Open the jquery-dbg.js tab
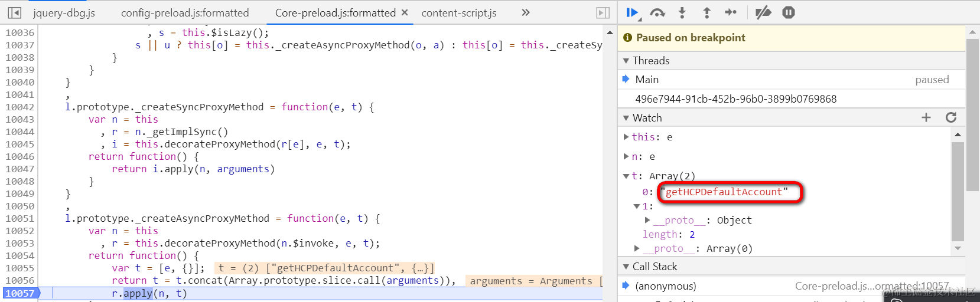 64,12
